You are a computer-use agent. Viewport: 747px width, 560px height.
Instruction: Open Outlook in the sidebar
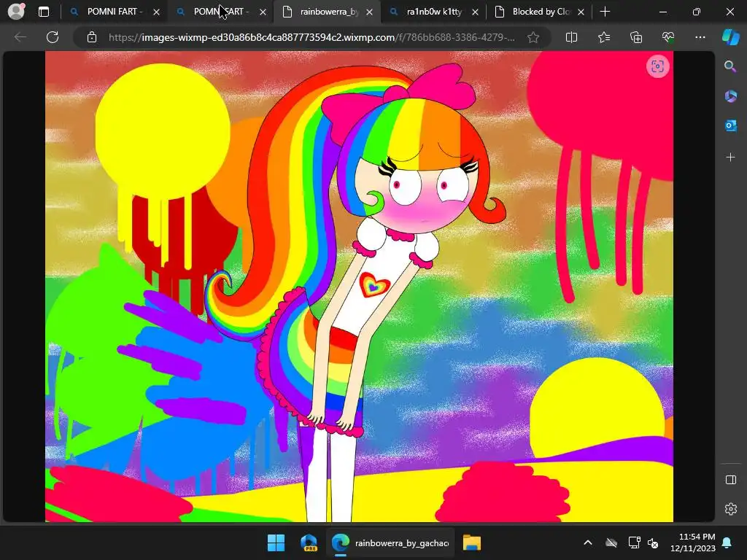point(730,125)
